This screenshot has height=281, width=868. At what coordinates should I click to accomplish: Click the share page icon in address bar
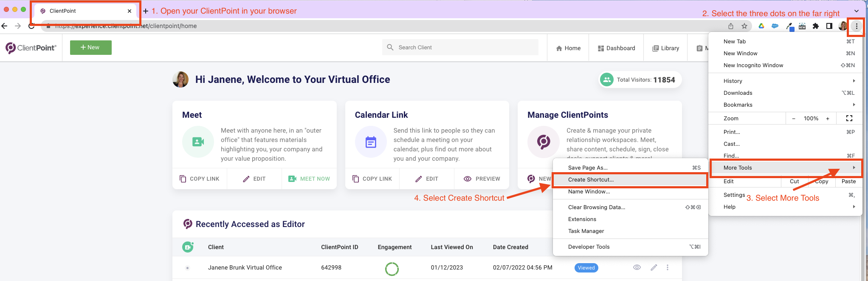(731, 26)
